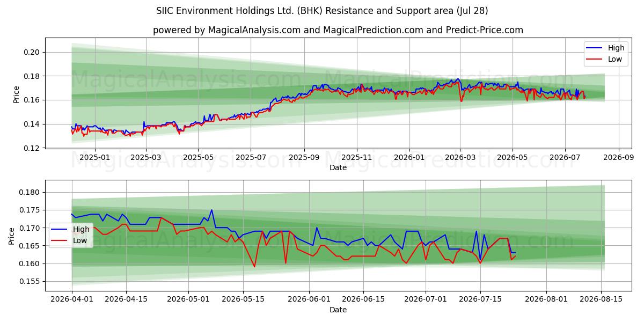This screenshot has height=322, width=644.
Task: Click the '2026-01' x-axis label in top chart
Action: coord(409,158)
